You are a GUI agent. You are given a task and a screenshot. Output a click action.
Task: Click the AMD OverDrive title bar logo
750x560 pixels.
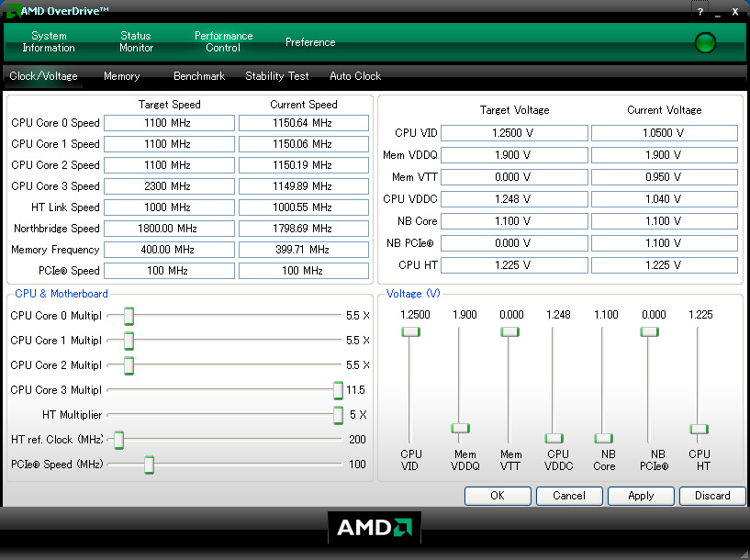13,10
